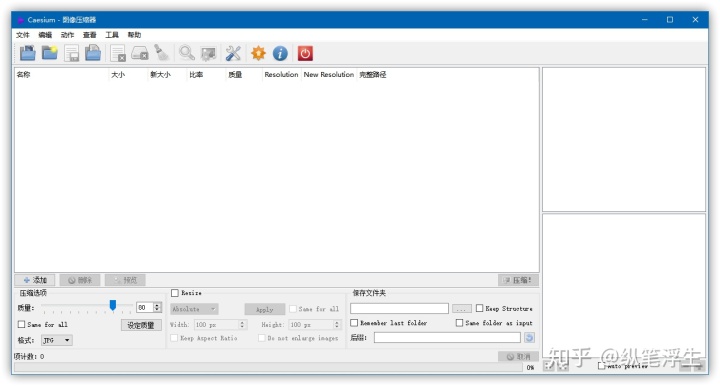Click the 设定质量 set quality button
Screen dimensions: 720x386
[141, 325]
